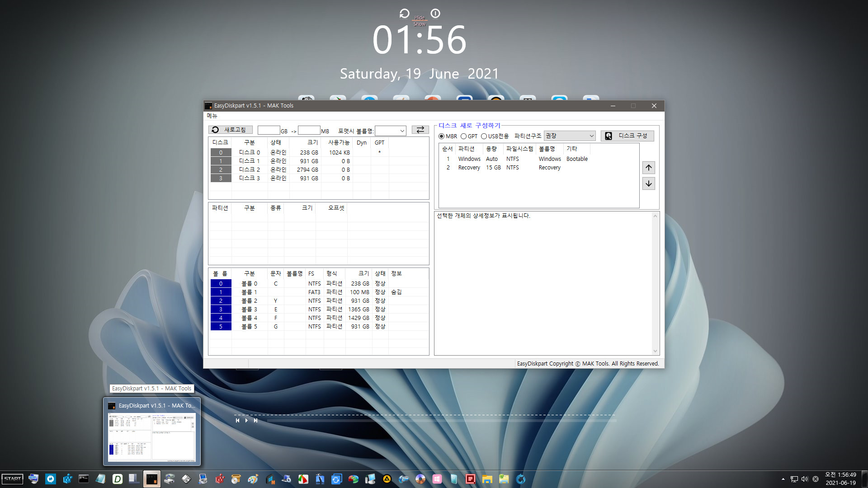Open the red dotted-square icon on taskbar
Image resolution: width=868 pixels, height=488 pixels.
(x=471, y=479)
